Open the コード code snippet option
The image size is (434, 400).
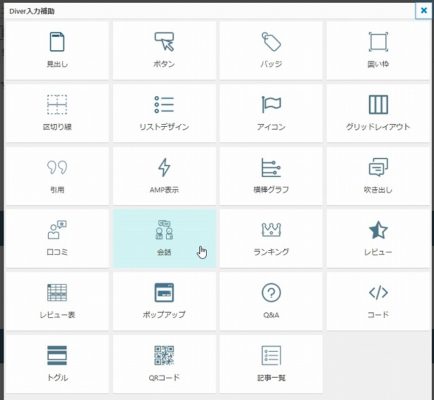(378, 301)
